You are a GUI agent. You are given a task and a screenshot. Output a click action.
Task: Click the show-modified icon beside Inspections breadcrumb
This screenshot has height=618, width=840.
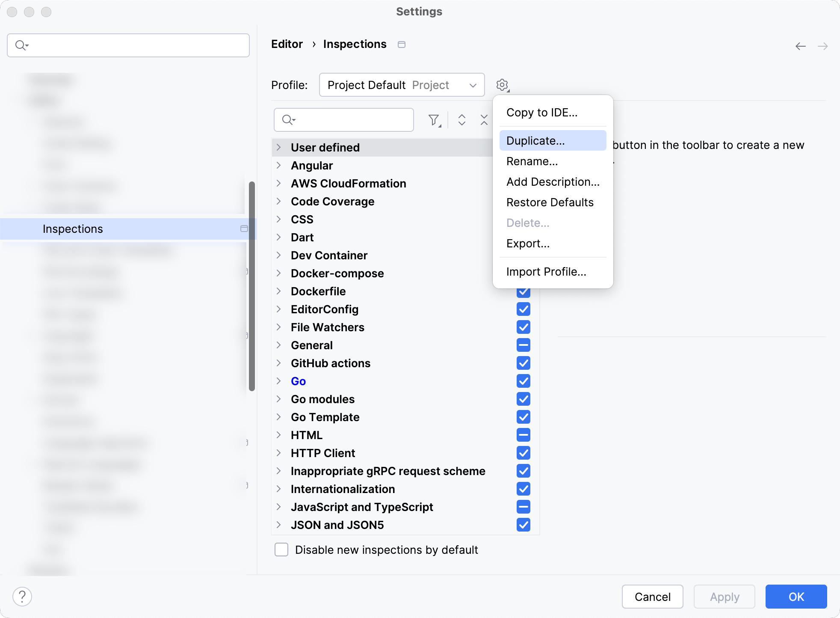[x=402, y=44]
